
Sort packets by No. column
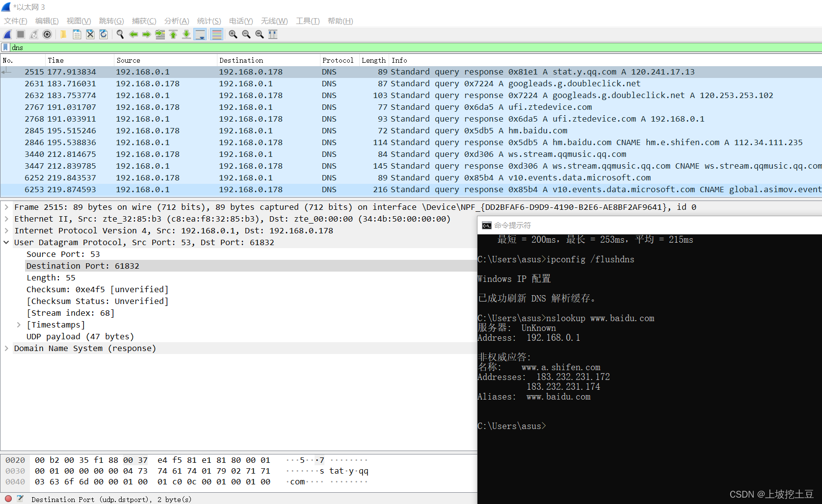click(x=23, y=60)
